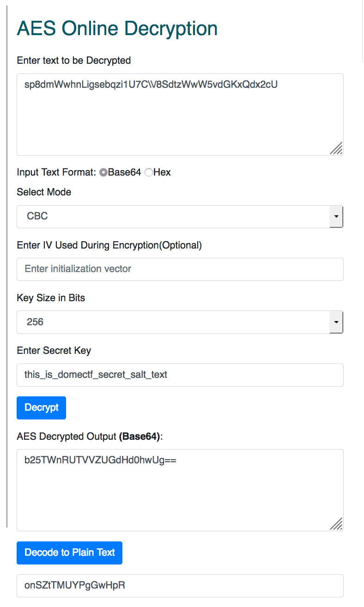Click the AES Online Decryption heading
364x607 pixels.
pos(117,29)
